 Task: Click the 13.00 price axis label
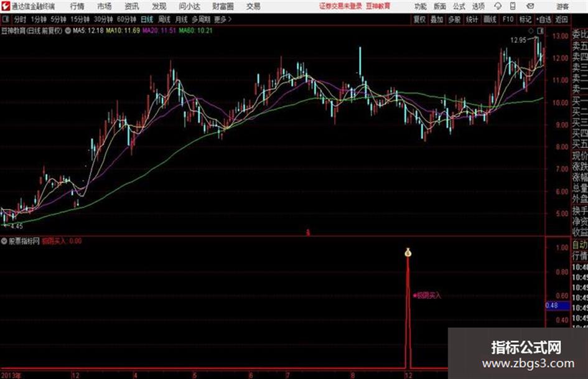click(560, 36)
